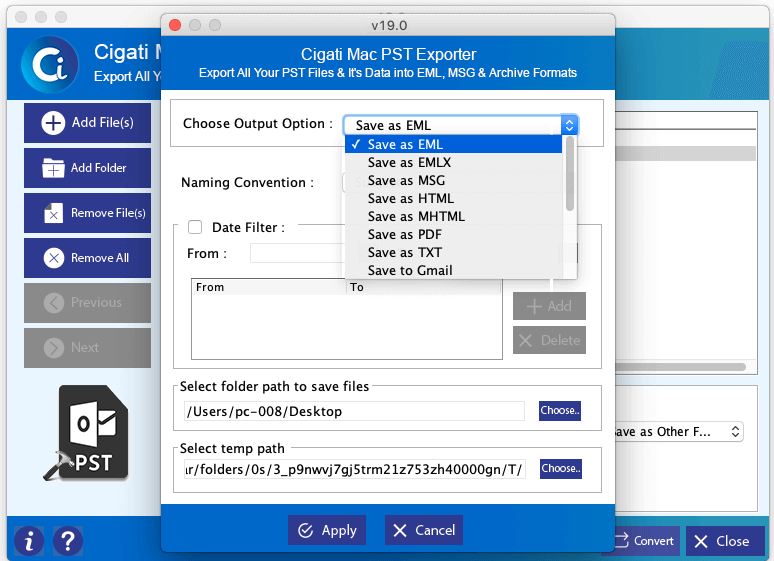This screenshot has height=561, width=774.
Task: Click the Remove All circled X icon
Action: click(54, 258)
